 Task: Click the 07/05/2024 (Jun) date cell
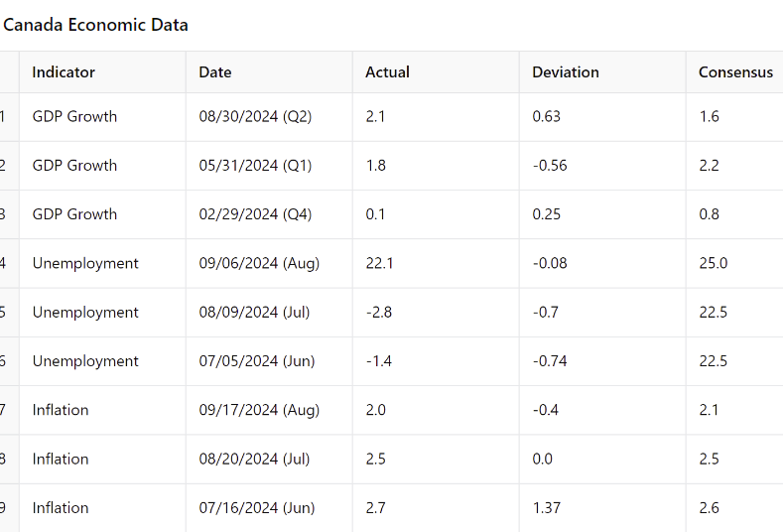tap(256, 360)
